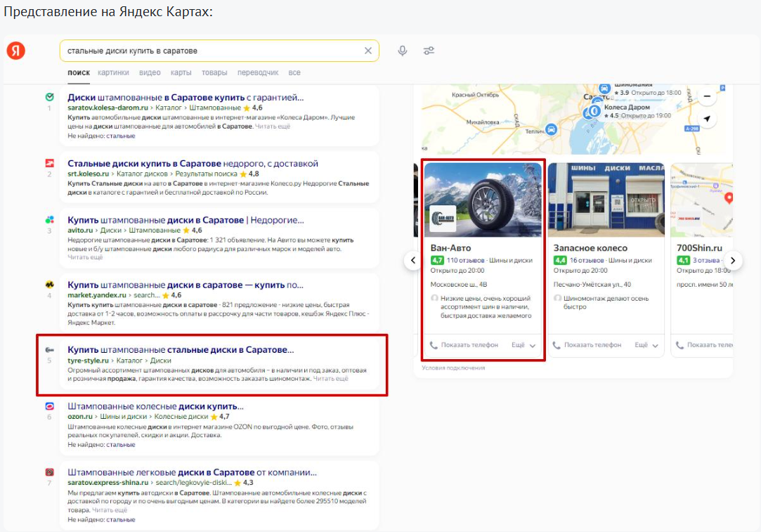The height and width of the screenshot is (532, 761).
Task: Click the saratov.kolesa-darom.ru favicon
Action: point(49,97)
